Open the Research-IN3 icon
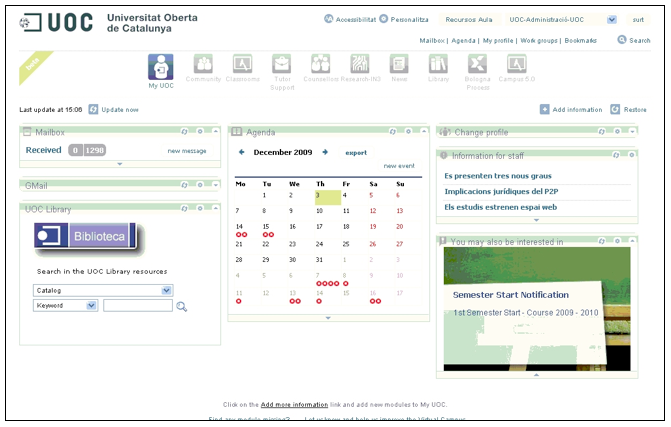671x427 pixels. (x=360, y=64)
